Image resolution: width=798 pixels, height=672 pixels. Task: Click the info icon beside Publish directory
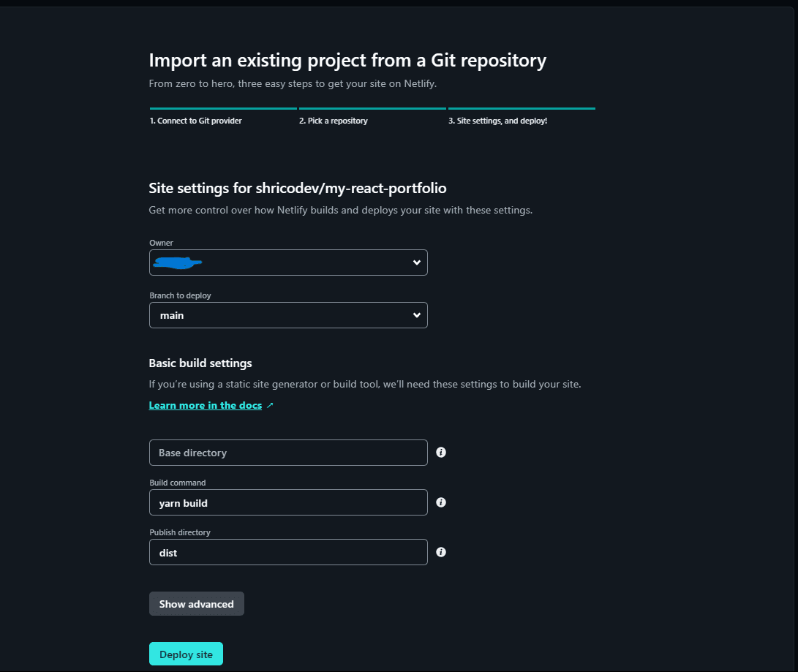(441, 552)
